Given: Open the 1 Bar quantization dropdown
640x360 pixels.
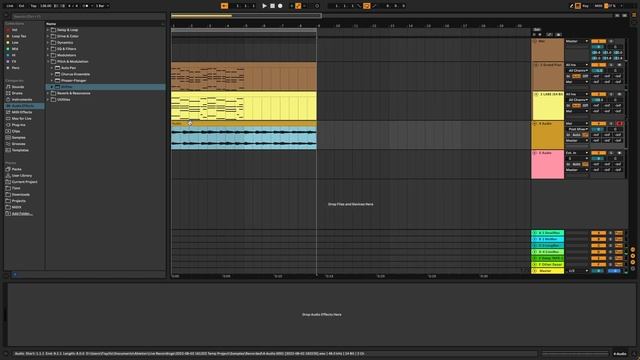Looking at the screenshot, I should tap(102, 6).
